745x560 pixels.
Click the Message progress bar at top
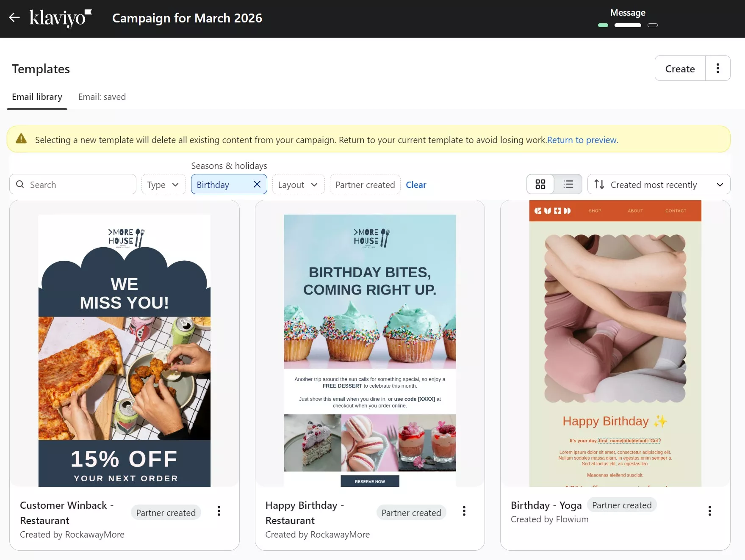tap(628, 25)
